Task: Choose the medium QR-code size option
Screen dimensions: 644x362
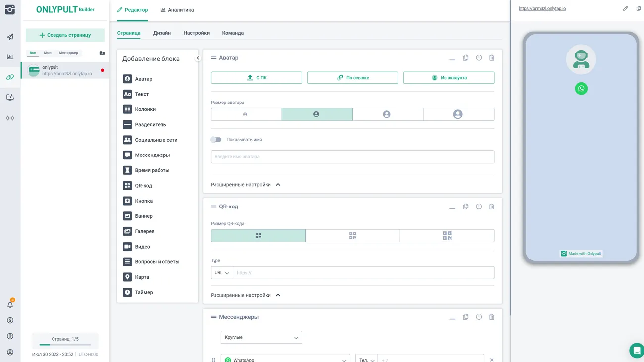Action: (352, 236)
